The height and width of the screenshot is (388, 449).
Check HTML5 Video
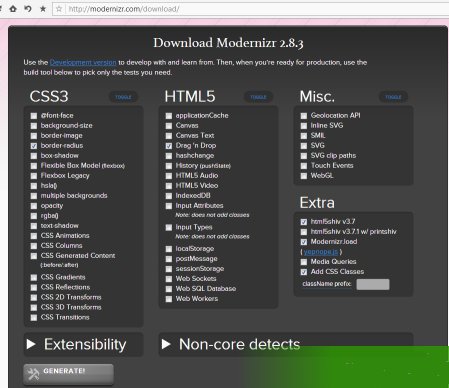point(169,186)
